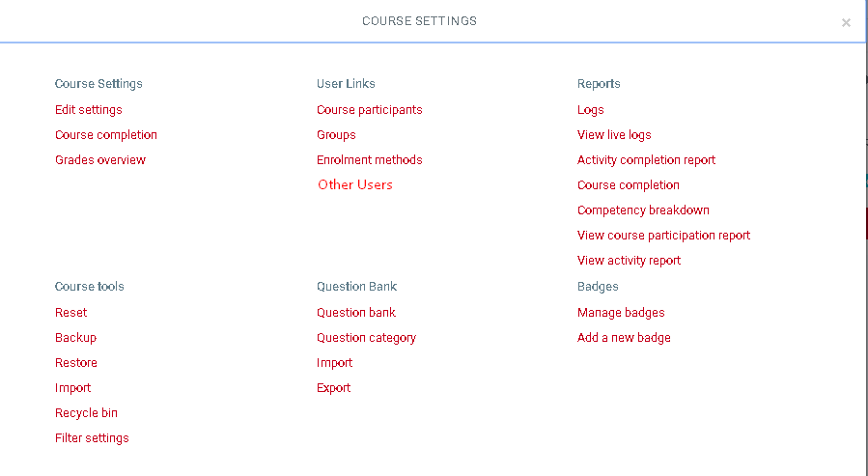Viewport: 868px width, 476px height.
Task: Open the Backup link
Action: pyautogui.click(x=76, y=338)
